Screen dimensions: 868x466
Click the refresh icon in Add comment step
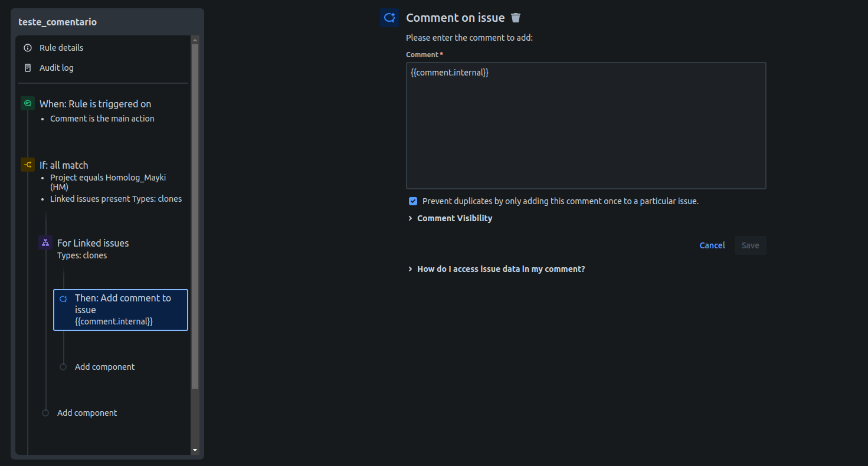[63, 298]
